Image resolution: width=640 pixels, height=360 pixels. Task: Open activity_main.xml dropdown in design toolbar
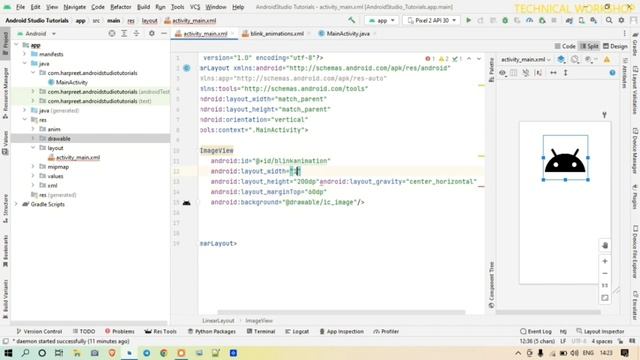526,60
